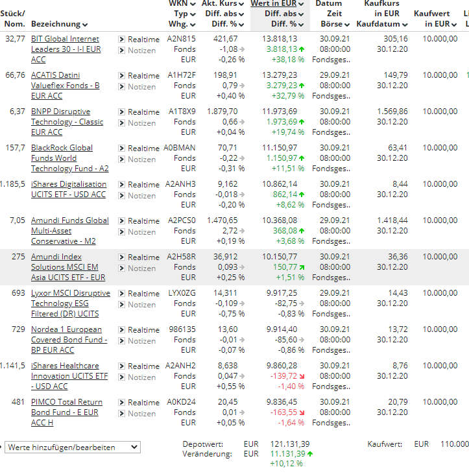
Task: Select loss value -163,55 in PIMCO row
Action: point(284,412)
